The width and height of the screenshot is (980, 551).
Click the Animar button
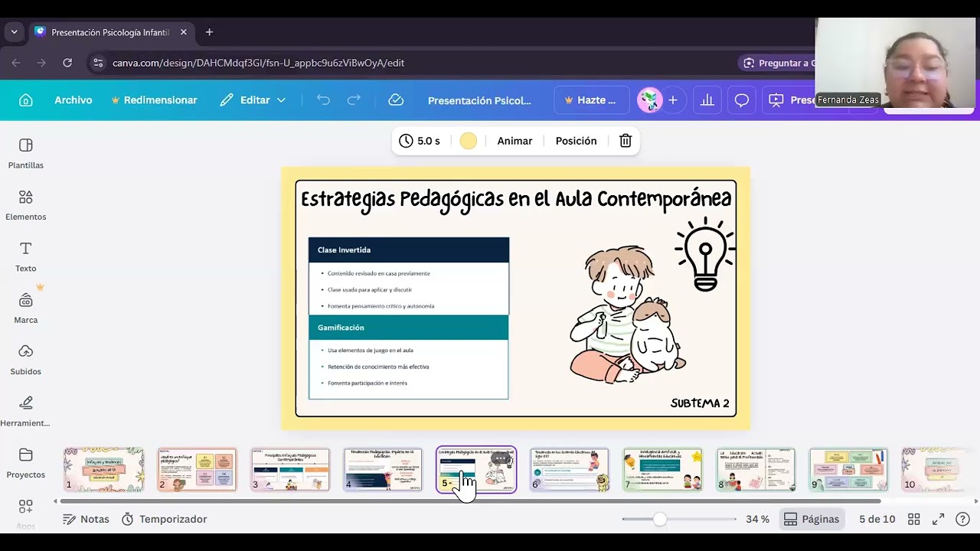(x=514, y=141)
